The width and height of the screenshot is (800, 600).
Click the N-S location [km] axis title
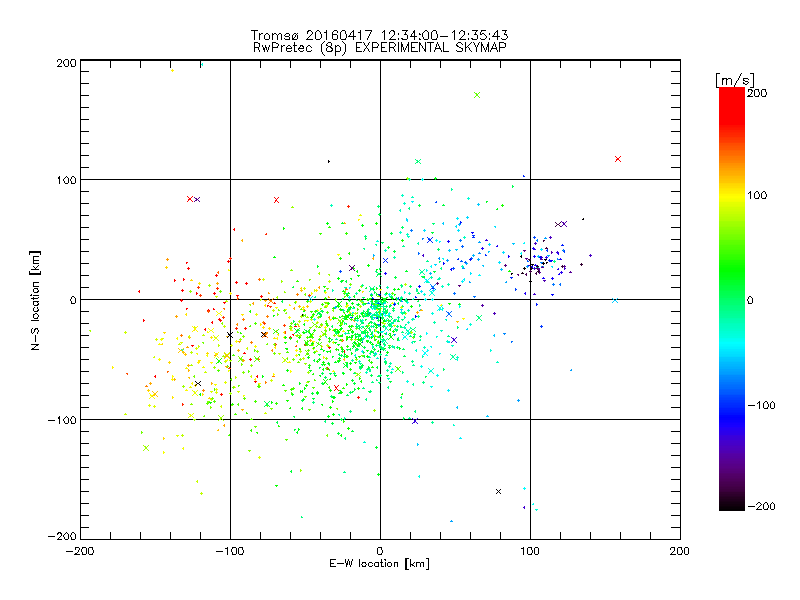tap(35, 300)
